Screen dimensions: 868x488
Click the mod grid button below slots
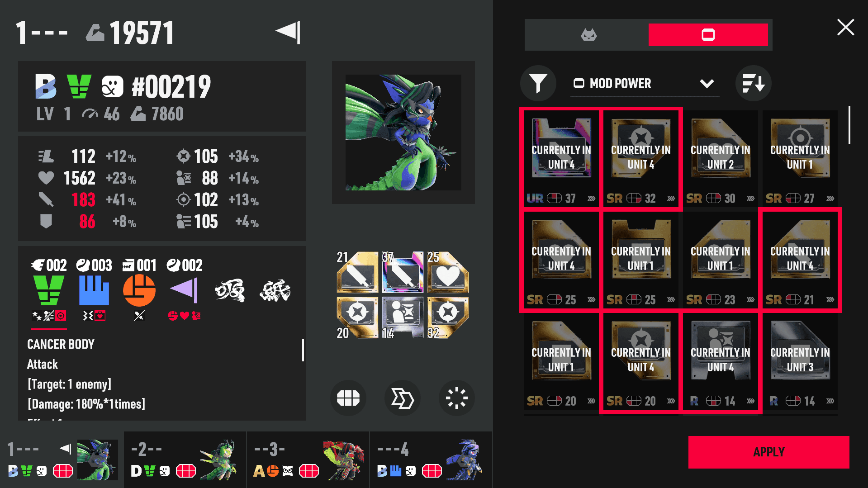(x=348, y=398)
